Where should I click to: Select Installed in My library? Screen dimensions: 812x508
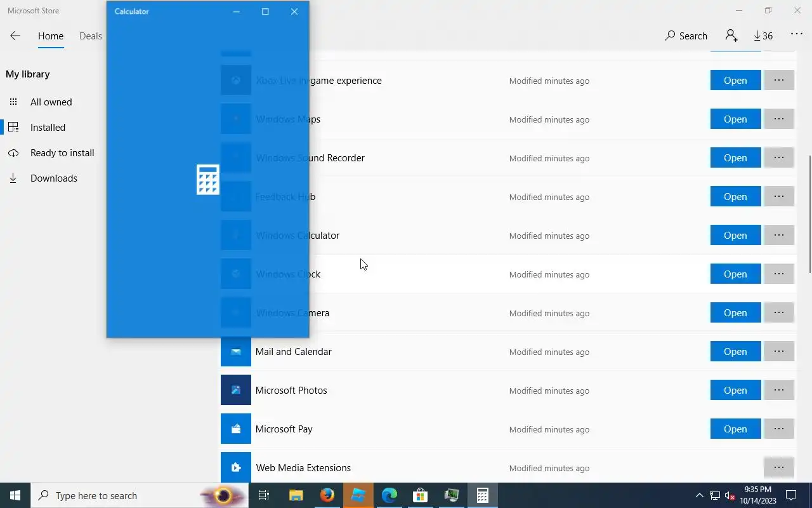click(48, 127)
